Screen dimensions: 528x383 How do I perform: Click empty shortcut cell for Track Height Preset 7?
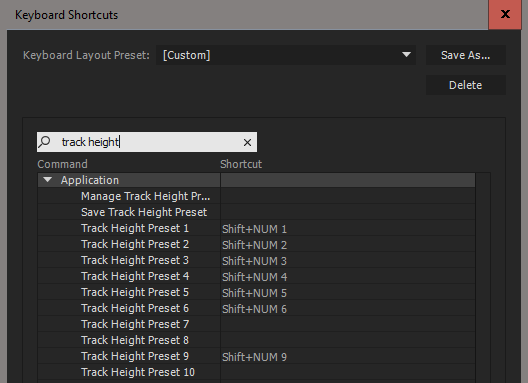click(x=348, y=324)
